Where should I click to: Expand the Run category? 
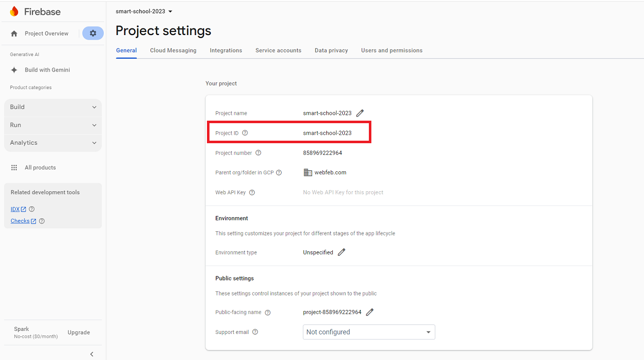pyautogui.click(x=53, y=125)
